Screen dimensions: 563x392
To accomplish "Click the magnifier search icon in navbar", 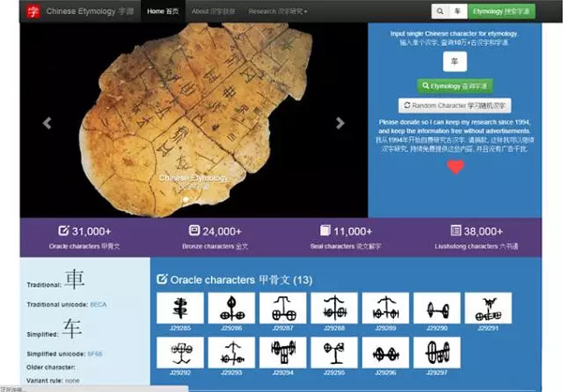I will pos(439,11).
